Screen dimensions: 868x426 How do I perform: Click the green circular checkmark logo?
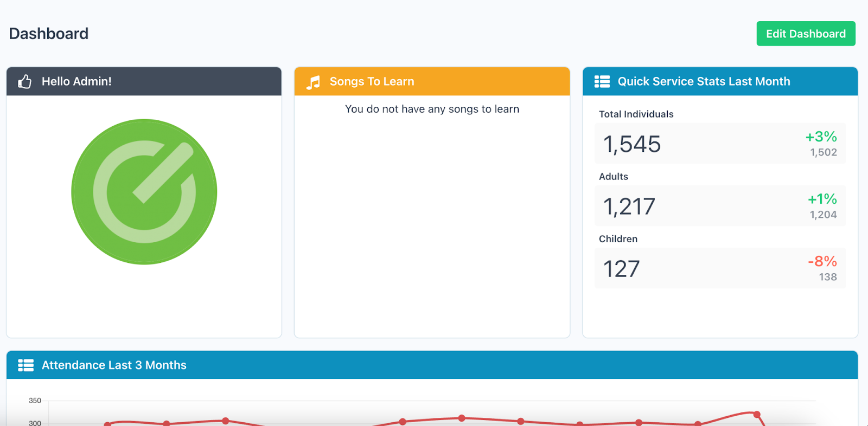click(x=144, y=192)
